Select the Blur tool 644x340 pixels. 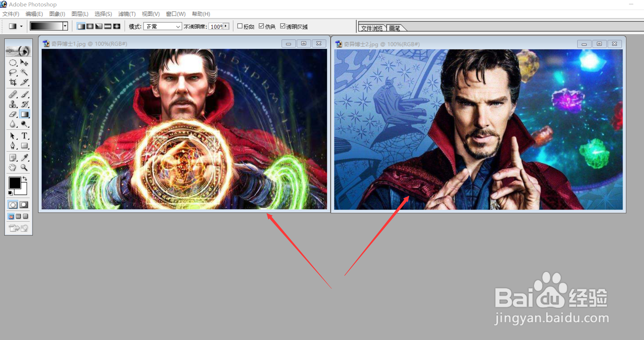click(x=13, y=124)
